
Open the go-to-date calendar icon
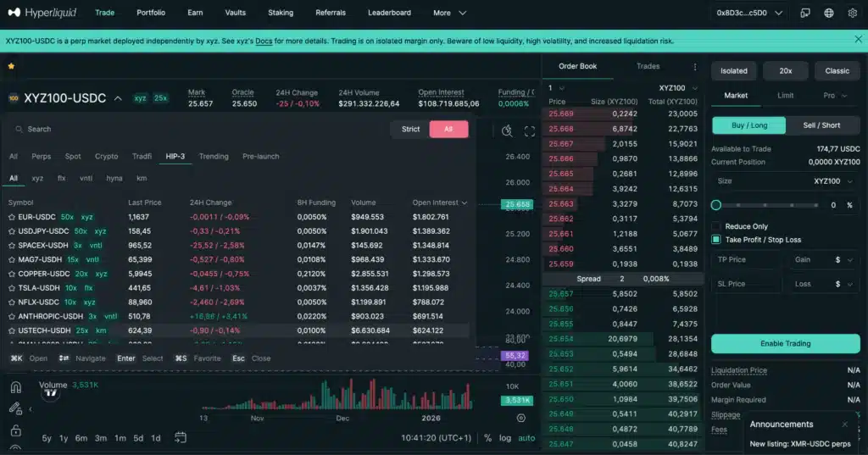(x=181, y=438)
